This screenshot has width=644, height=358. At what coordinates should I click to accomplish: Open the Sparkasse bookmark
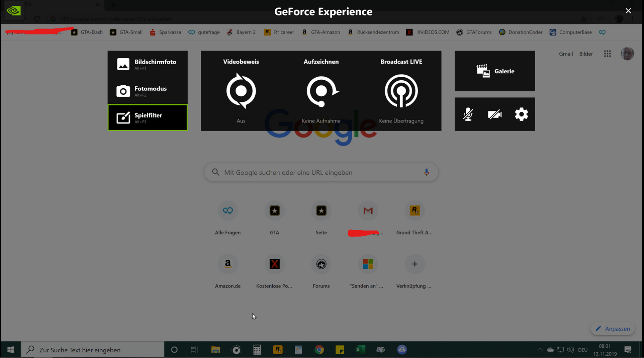pyautogui.click(x=165, y=32)
